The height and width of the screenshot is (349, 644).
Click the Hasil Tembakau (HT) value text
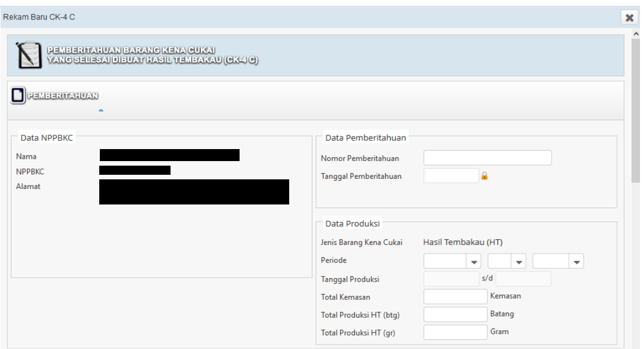[462, 242]
